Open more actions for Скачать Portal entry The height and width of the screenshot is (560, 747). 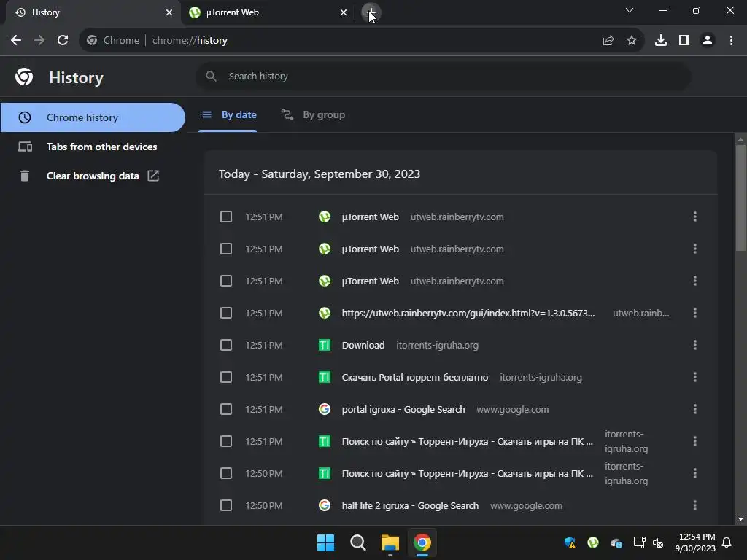695,377
